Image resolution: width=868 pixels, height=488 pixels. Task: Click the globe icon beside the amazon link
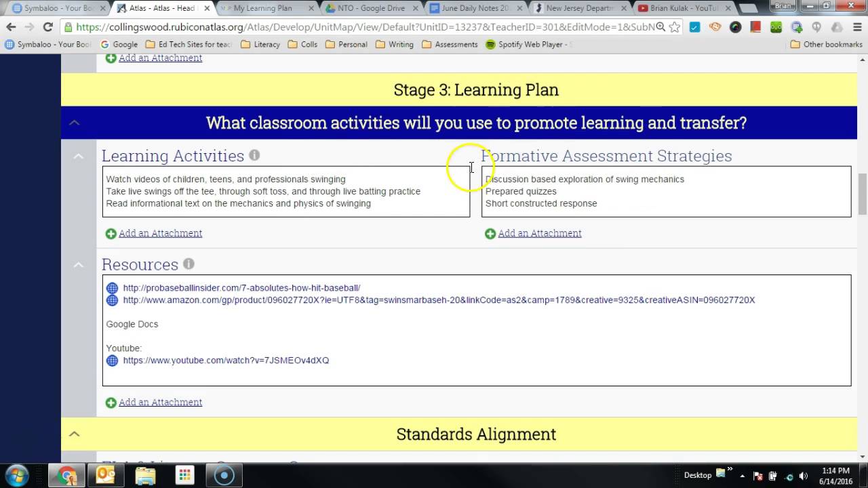tap(113, 300)
